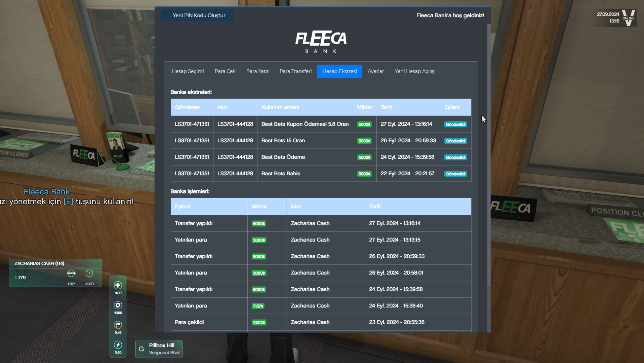Click 'Yatırılan para' dated 27 Eyl. 13:13:15
Viewport: 644px width, 363px height.
tap(191, 240)
